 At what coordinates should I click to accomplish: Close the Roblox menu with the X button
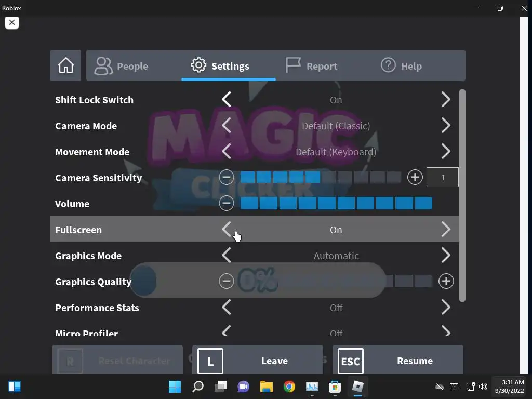click(12, 23)
